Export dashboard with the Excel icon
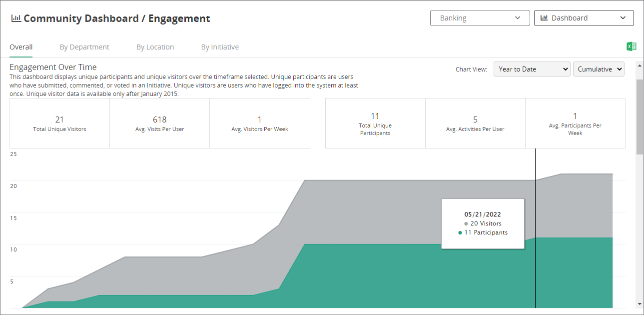Screen dimensions: 644x315 [x=631, y=46]
